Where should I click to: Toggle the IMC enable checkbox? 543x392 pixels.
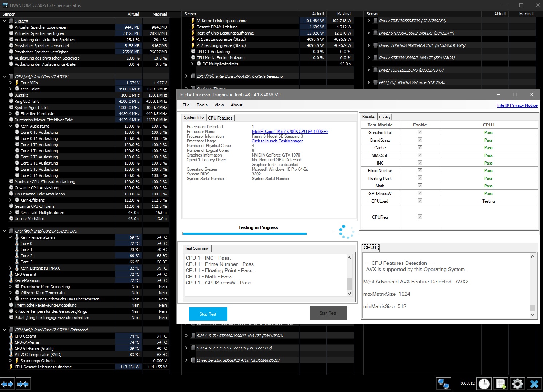420,163
